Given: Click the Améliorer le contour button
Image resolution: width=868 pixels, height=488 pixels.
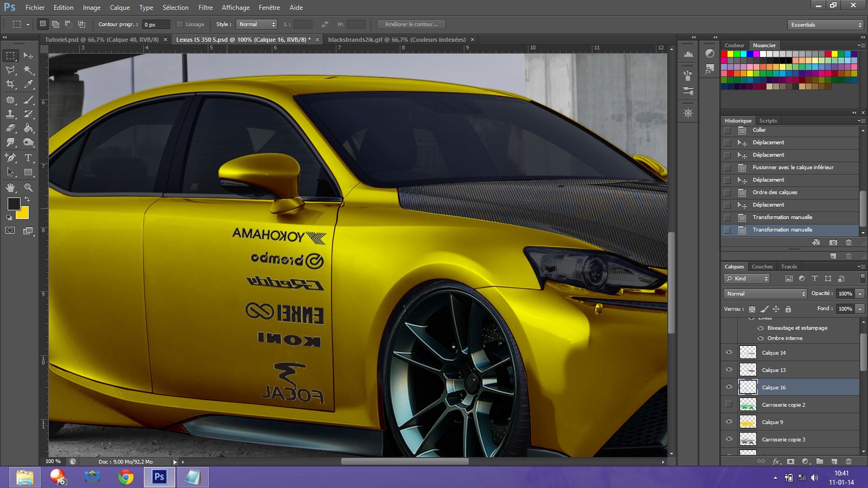Looking at the screenshot, I should pyautogui.click(x=411, y=24).
